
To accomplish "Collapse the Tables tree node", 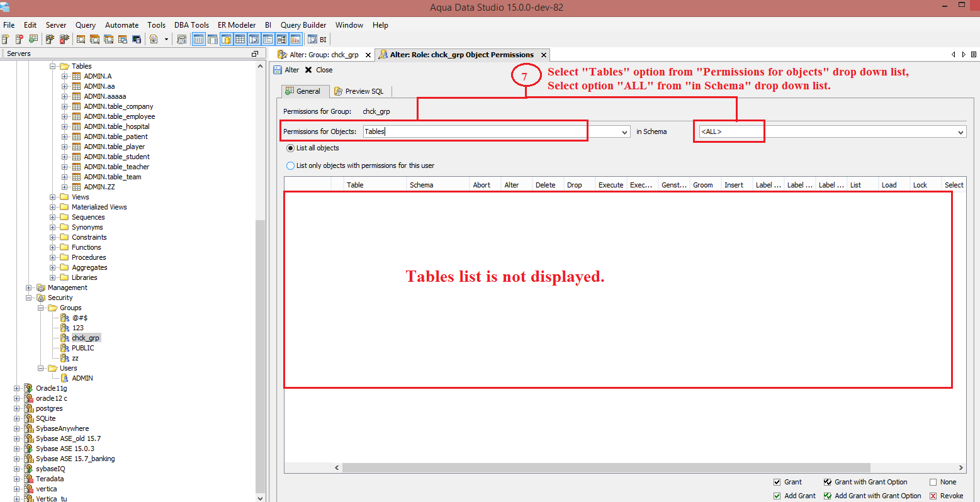I will [53, 66].
